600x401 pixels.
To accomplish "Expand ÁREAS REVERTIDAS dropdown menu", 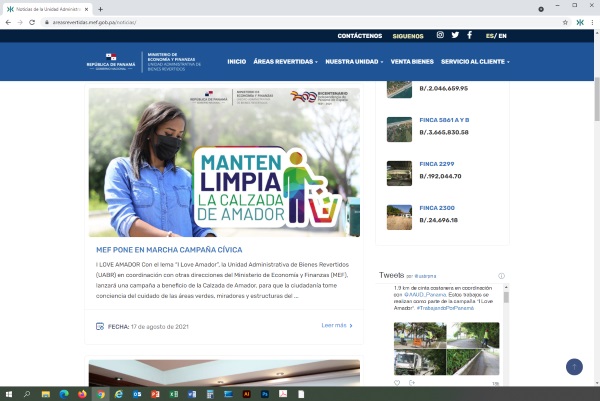I will 286,61.
